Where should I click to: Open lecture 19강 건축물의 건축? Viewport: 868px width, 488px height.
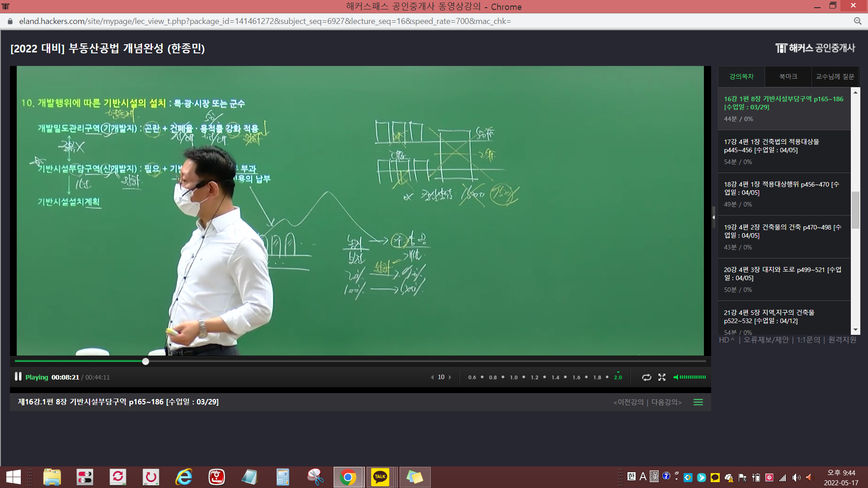[784, 237]
